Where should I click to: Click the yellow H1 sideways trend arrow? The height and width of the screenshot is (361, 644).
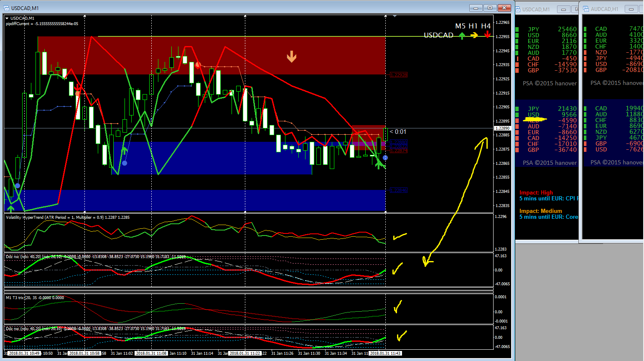(474, 36)
